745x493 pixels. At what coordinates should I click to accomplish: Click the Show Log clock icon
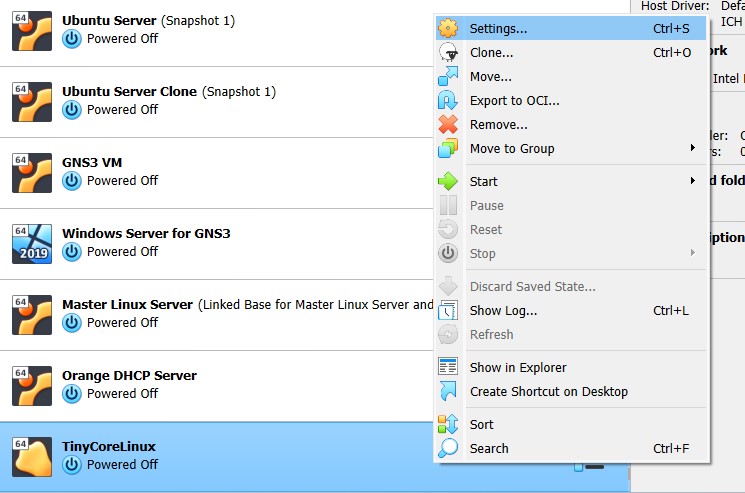point(448,311)
